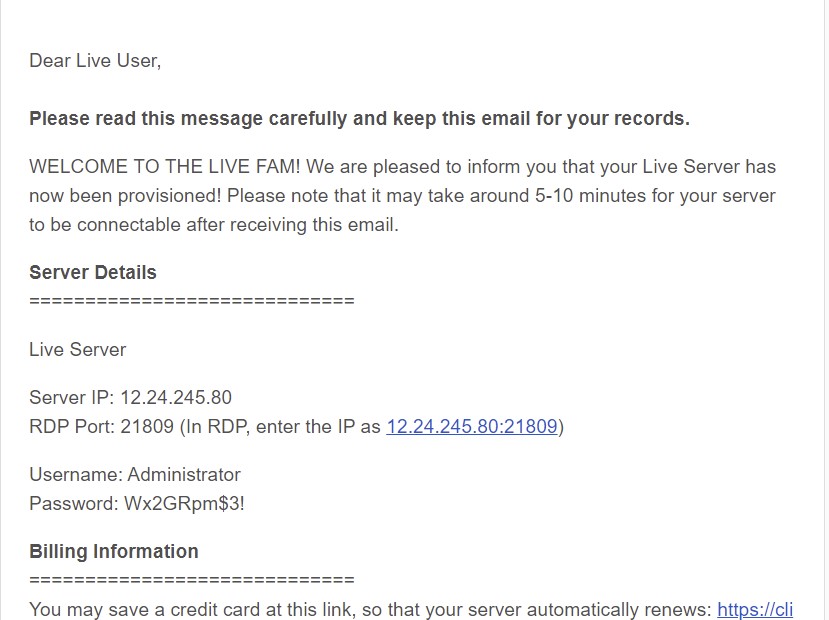829x620 pixels.
Task: Select the "Server Details" heading
Action: click(x=93, y=272)
